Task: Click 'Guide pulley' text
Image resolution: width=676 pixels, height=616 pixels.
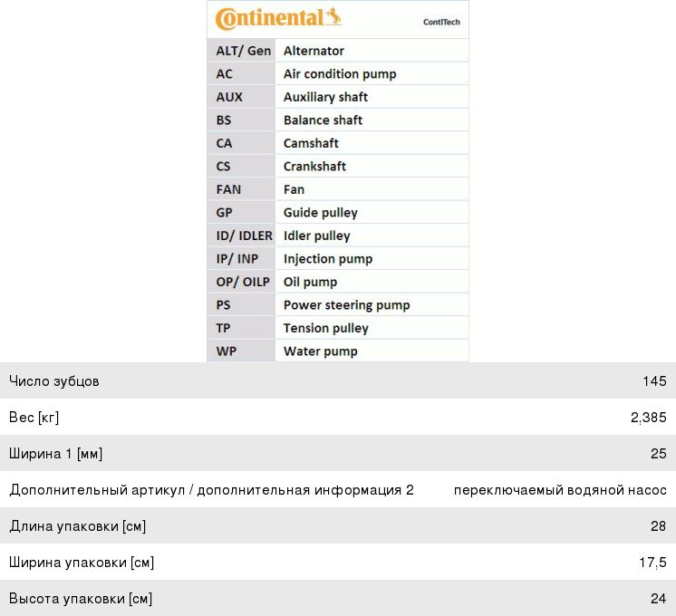Action: 320,213
